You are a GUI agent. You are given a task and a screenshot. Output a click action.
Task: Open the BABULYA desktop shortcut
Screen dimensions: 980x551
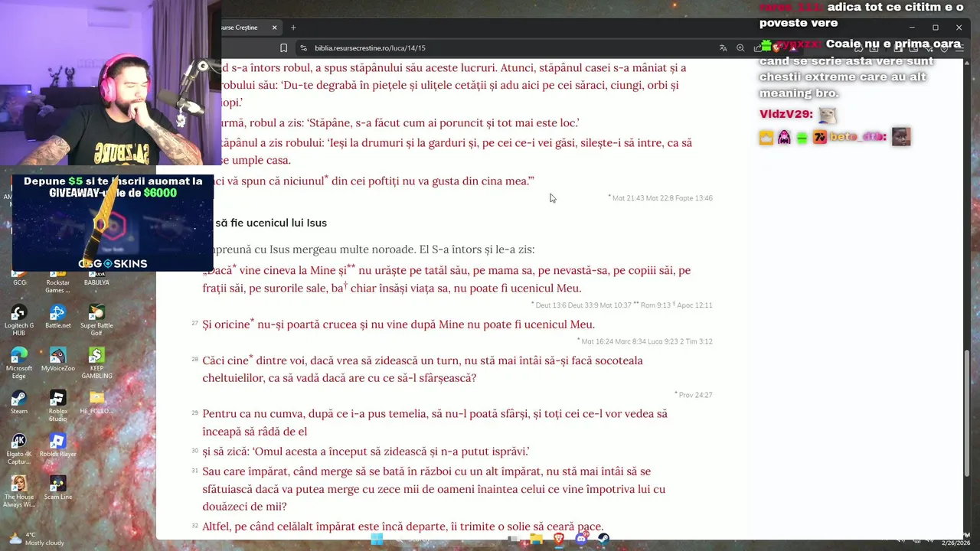tap(96, 277)
